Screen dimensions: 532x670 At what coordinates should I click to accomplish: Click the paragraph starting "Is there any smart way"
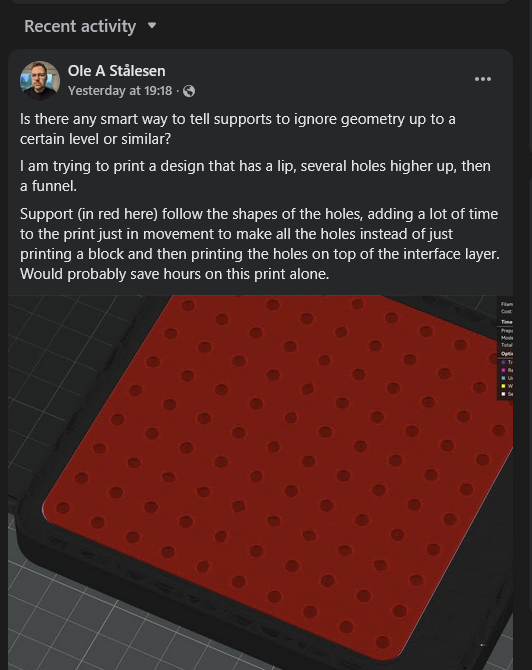(x=238, y=129)
